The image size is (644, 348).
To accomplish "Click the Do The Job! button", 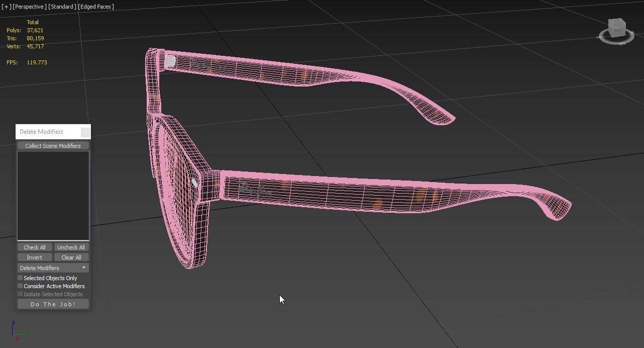I will click(53, 304).
